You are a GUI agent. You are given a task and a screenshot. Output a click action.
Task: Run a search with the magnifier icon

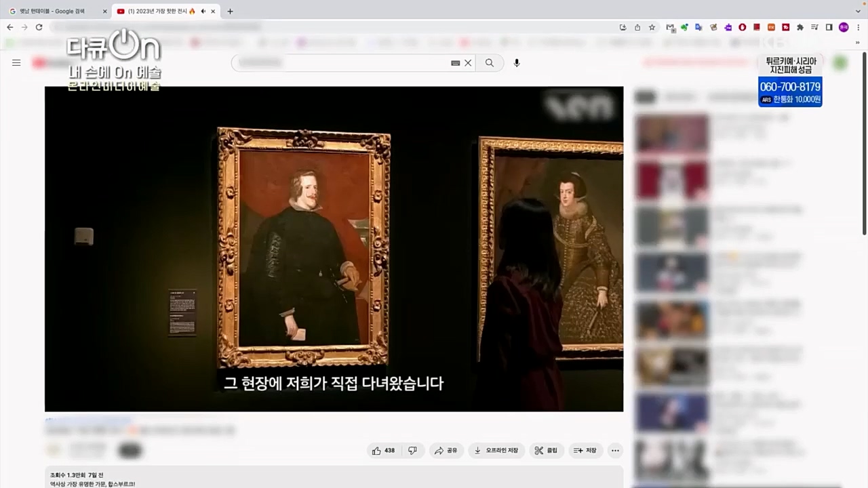(489, 62)
